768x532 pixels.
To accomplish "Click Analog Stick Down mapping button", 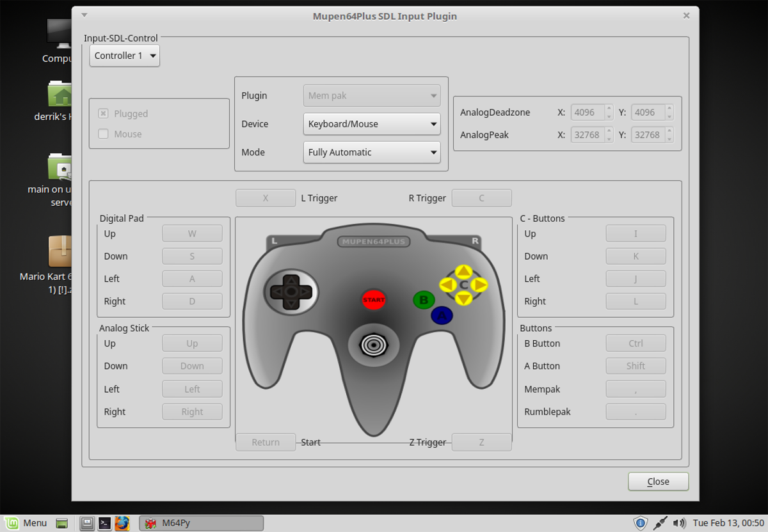I will (192, 366).
